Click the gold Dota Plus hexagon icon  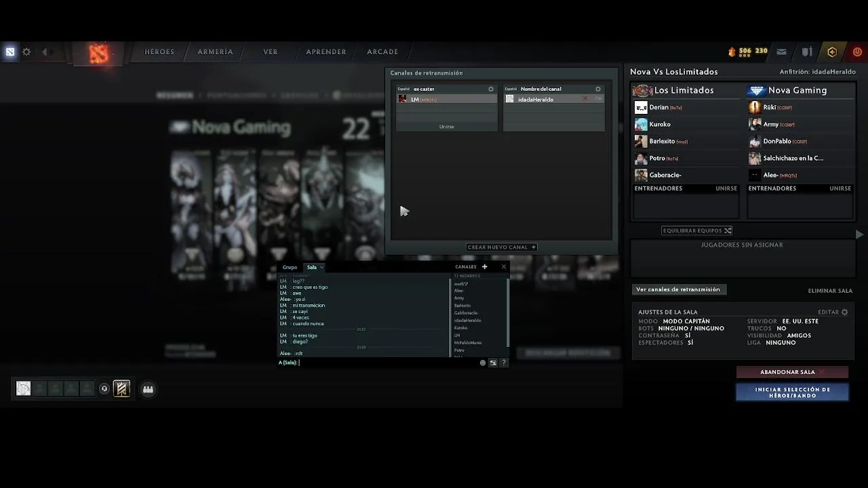point(832,52)
